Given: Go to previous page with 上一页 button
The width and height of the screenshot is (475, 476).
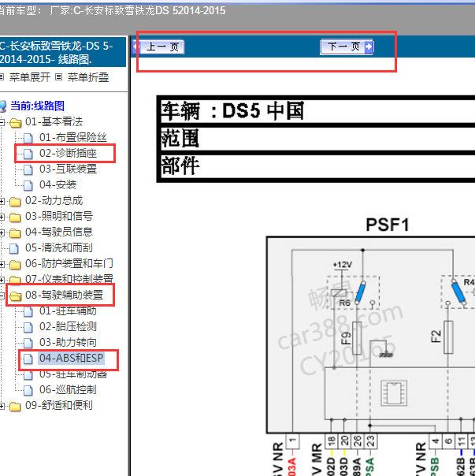Looking at the screenshot, I should (x=158, y=46).
